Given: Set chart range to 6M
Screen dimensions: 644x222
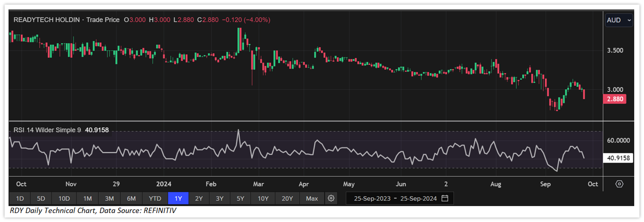Looking at the screenshot, I should 131,198.
